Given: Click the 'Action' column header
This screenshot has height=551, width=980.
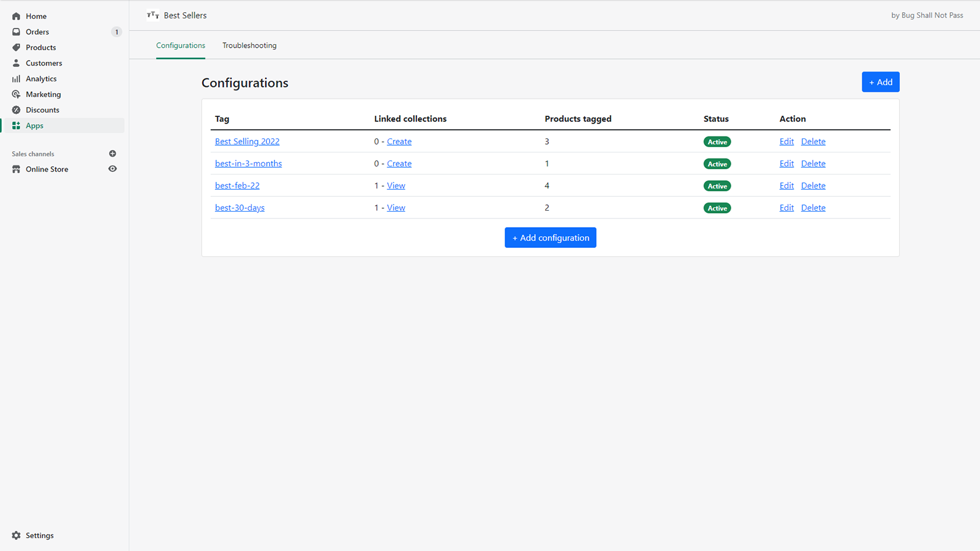Looking at the screenshot, I should [x=793, y=119].
